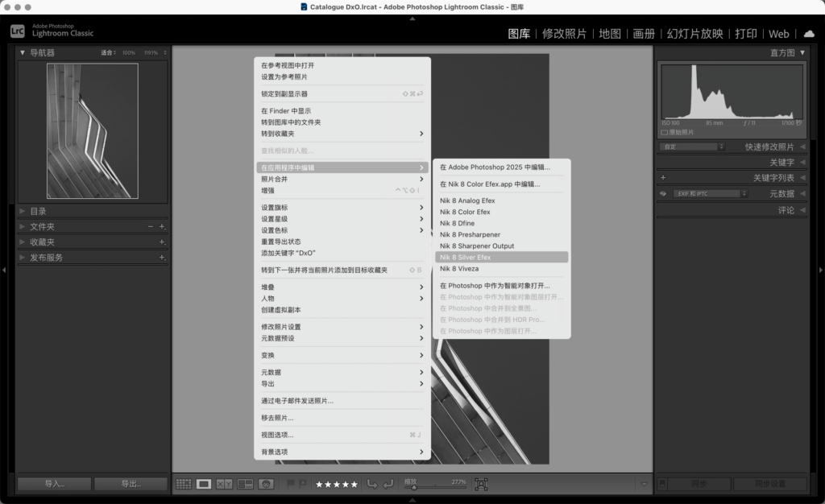Flag photo as rejected in toolbar
This screenshot has height=504, width=825.
(303, 484)
